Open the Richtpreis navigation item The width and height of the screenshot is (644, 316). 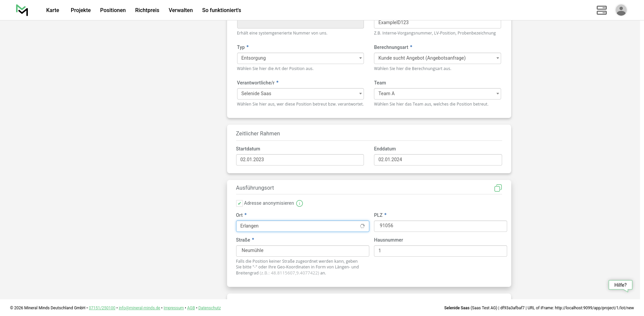(147, 10)
